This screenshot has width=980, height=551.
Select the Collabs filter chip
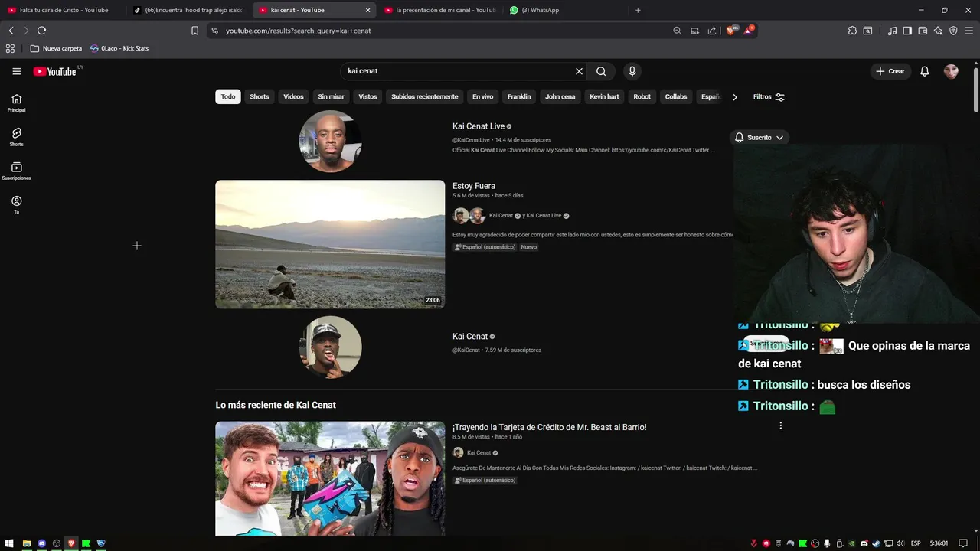(x=676, y=97)
